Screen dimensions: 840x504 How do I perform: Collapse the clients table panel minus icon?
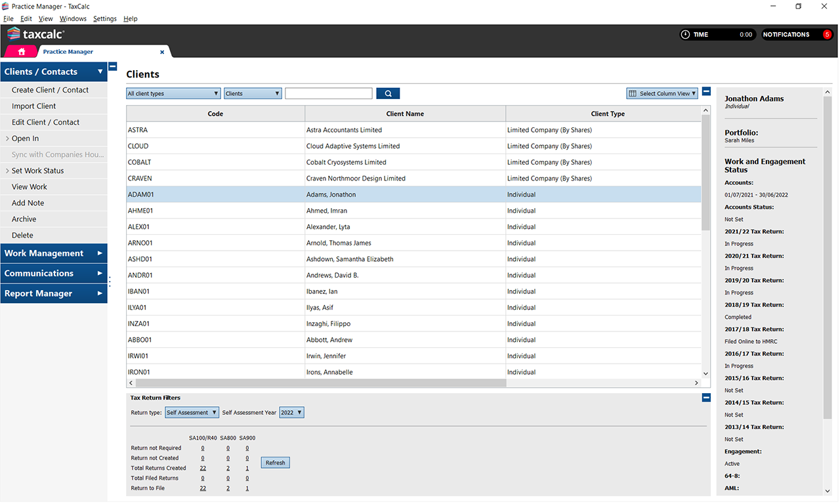(x=706, y=91)
